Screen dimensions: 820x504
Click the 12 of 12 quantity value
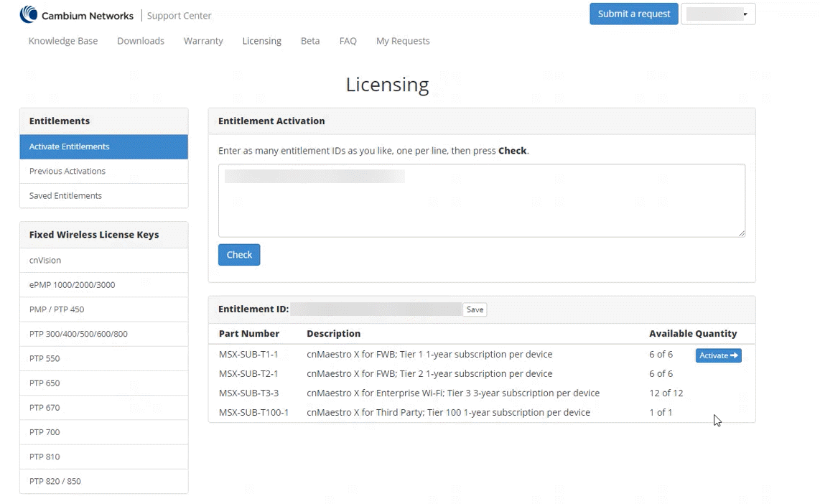pyautogui.click(x=666, y=393)
